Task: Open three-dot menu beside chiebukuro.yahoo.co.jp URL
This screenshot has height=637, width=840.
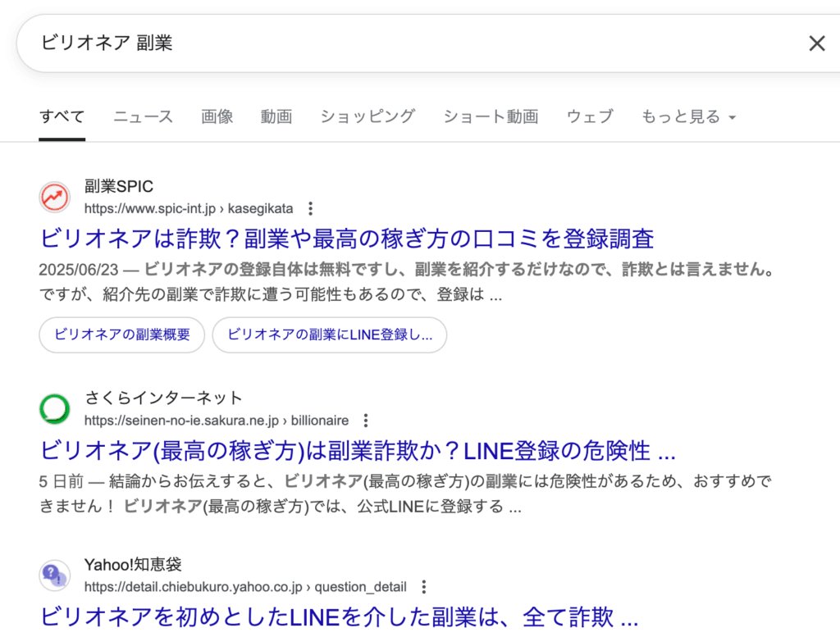Action: point(424,587)
